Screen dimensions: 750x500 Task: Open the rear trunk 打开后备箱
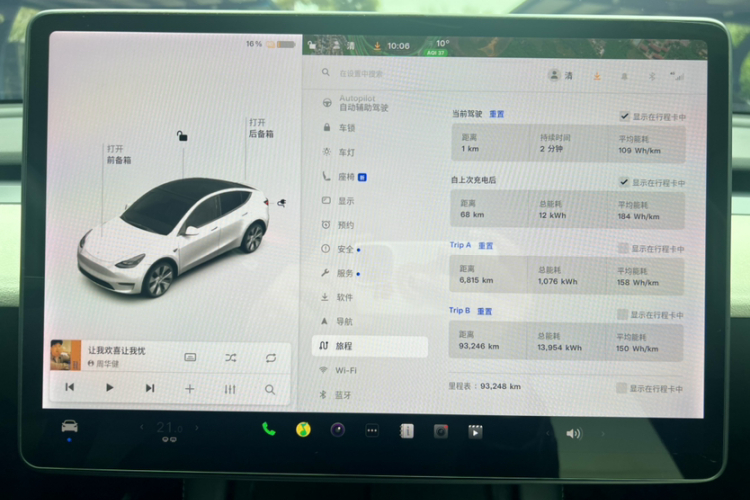pyautogui.click(x=261, y=128)
